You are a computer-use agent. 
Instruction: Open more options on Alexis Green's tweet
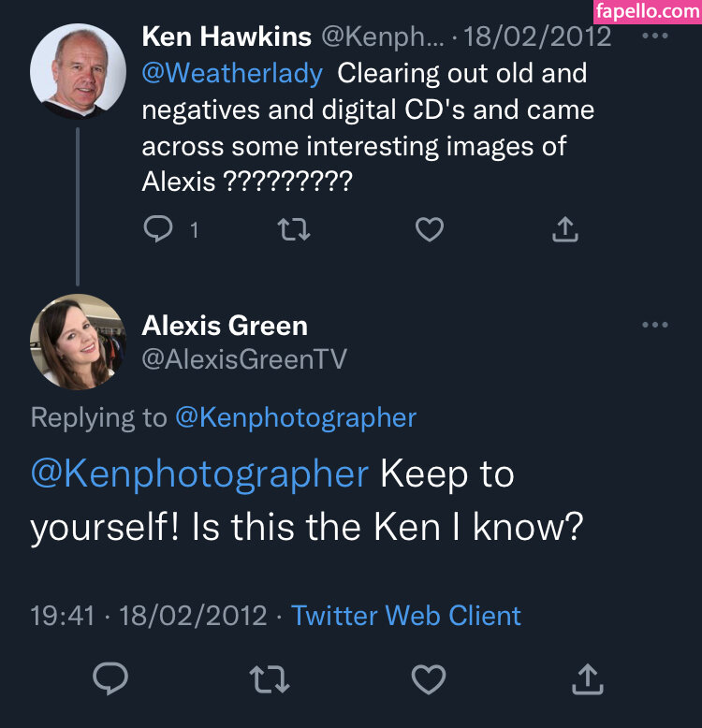pyautogui.click(x=656, y=325)
